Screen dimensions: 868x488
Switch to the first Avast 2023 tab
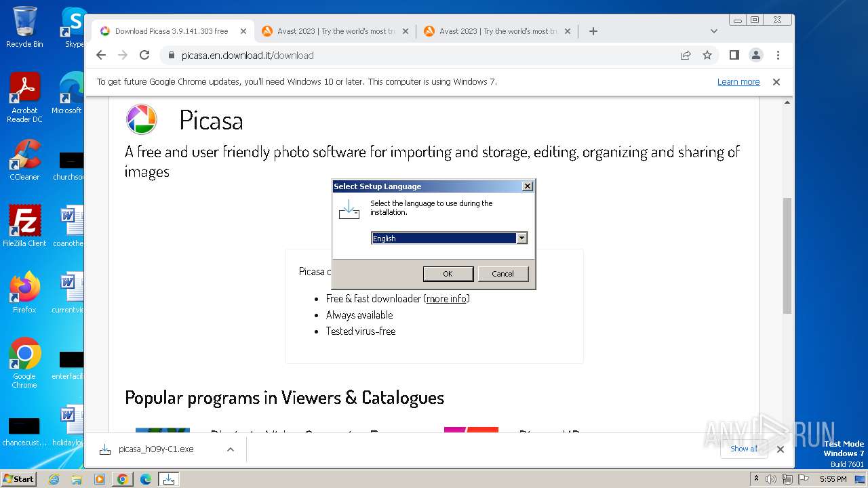[336, 31]
